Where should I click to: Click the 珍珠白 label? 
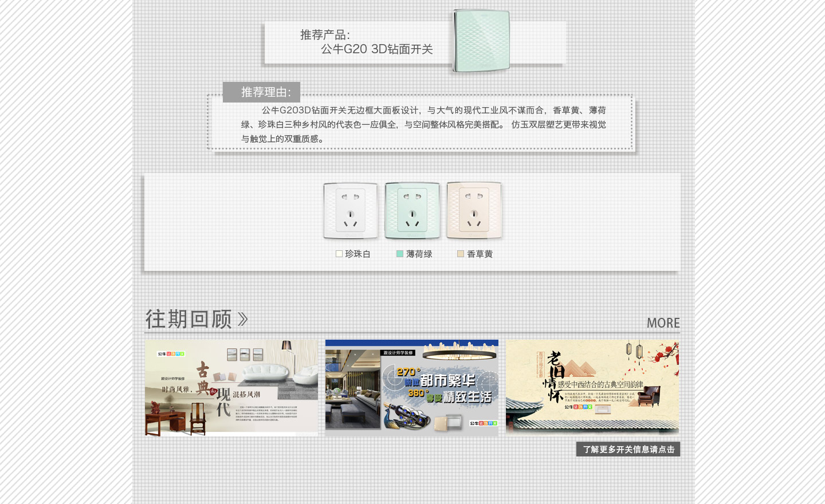(358, 254)
